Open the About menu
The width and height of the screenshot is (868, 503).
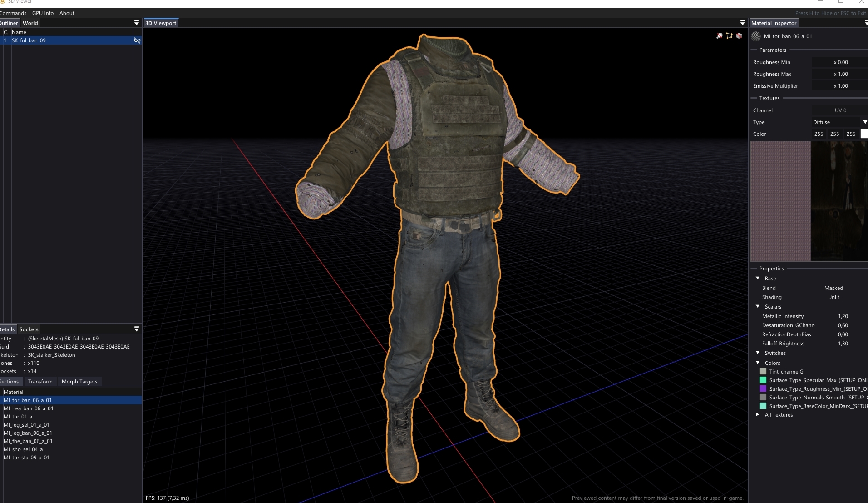point(67,13)
